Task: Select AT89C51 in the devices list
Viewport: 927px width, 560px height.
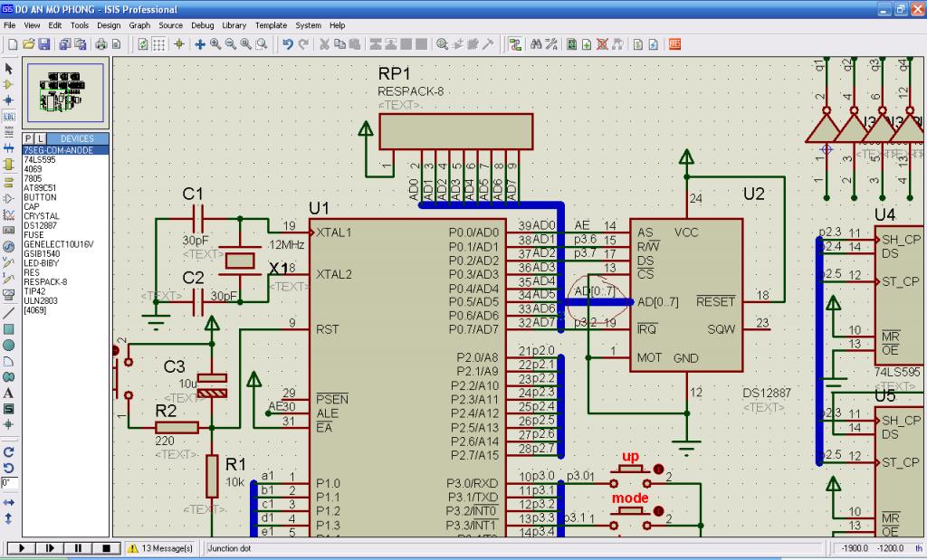Action: (41, 187)
